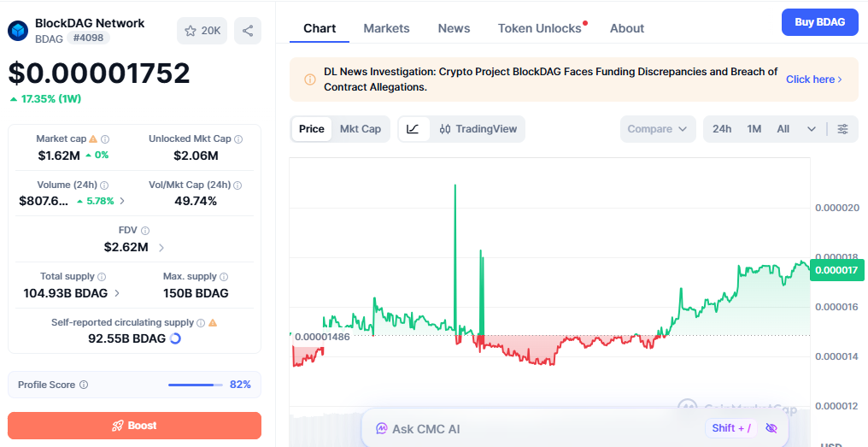Hide the Ask CMC AI bar via eye icon
This screenshot has height=447, width=868.
pyautogui.click(x=771, y=428)
